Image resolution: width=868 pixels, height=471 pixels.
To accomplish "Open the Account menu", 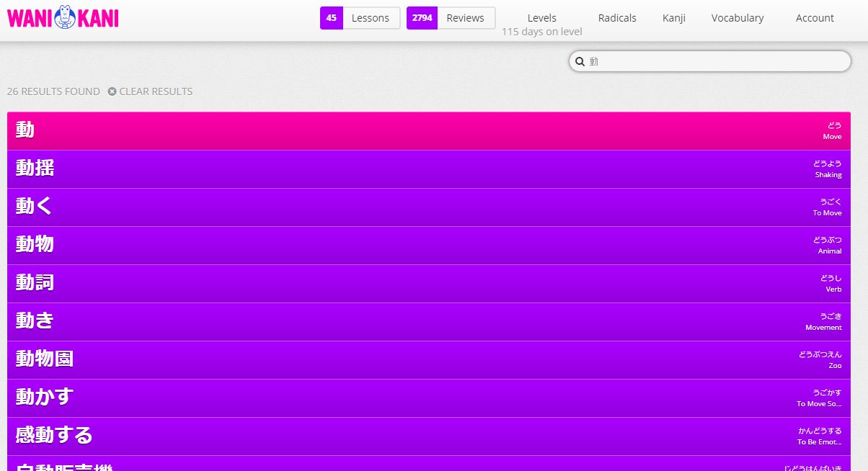I will (x=815, y=18).
